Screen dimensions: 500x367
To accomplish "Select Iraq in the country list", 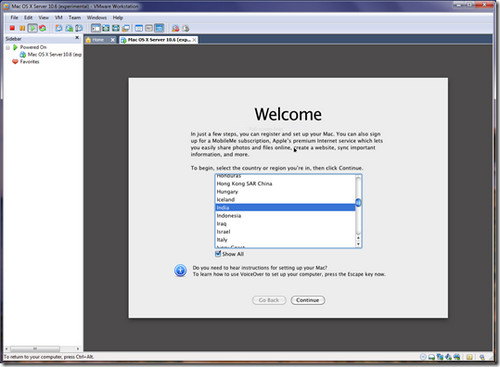I will tap(285, 224).
